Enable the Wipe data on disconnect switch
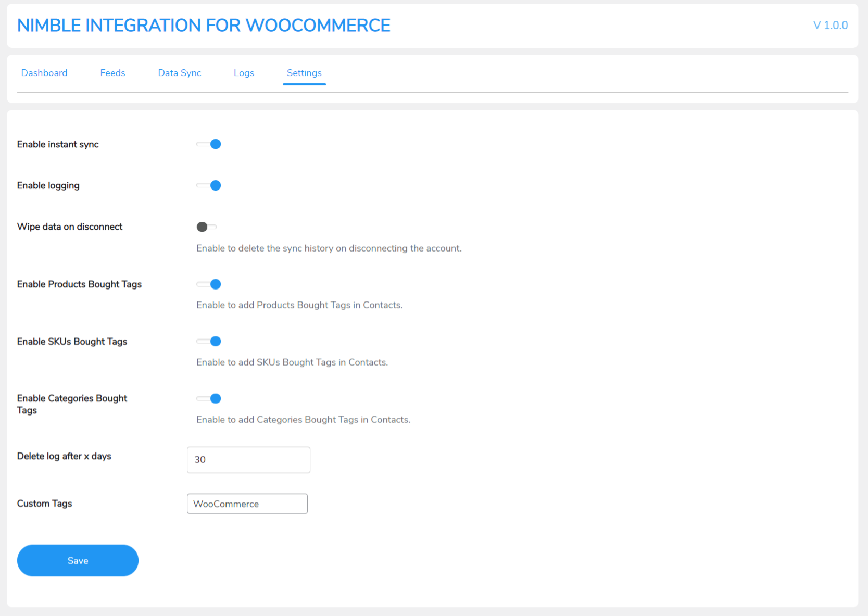Viewport: 868px width, 616px height. tap(206, 227)
